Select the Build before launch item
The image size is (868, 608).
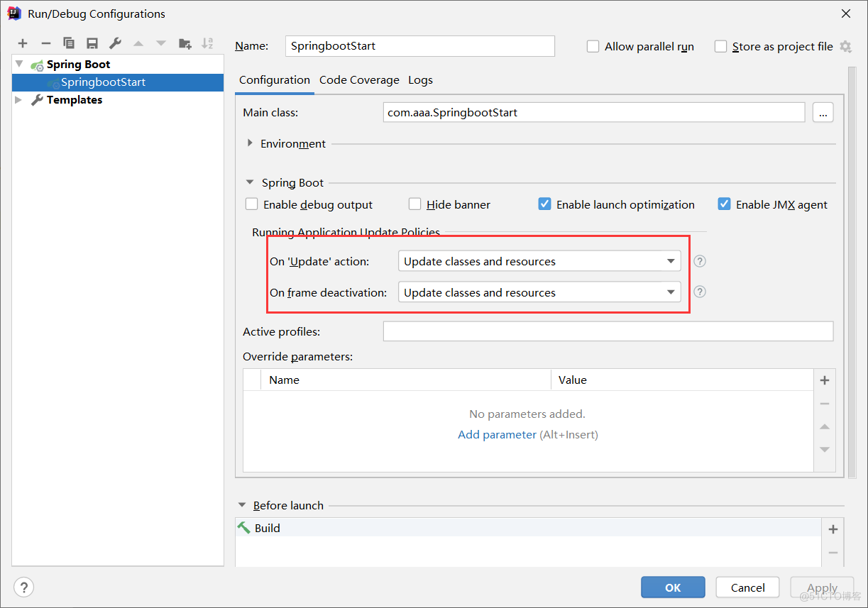[528, 528]
